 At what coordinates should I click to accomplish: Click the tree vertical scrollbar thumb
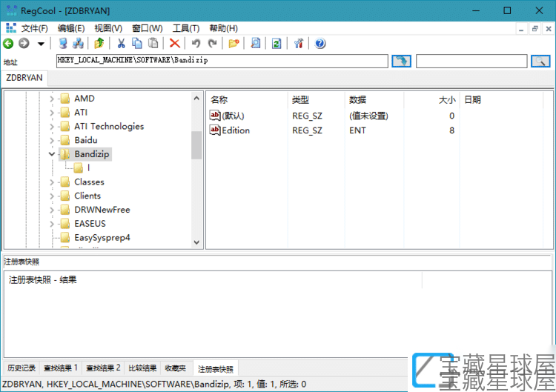(196, 145)
